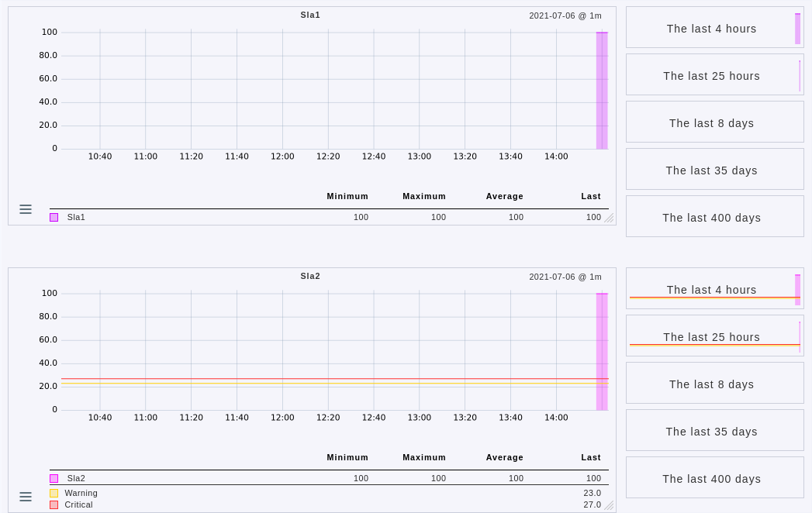Select "The last 8 days" for the Sla2 chart

pos(711,384)
